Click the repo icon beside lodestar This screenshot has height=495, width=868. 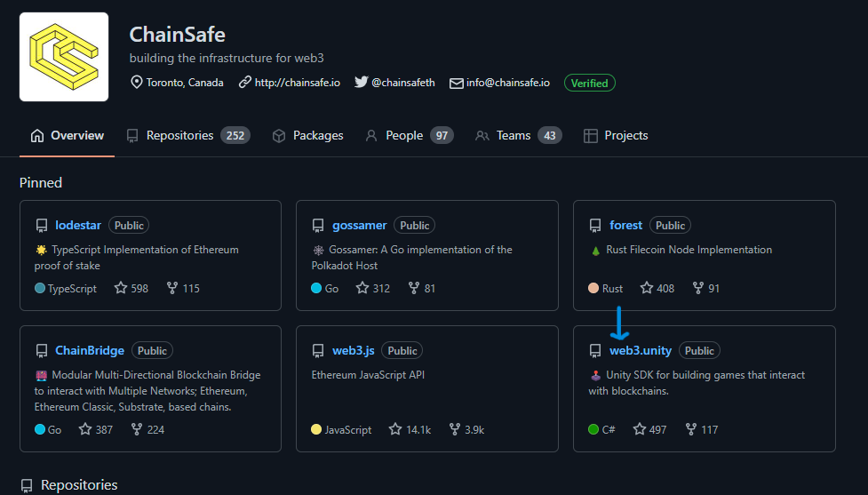(42, 226)
